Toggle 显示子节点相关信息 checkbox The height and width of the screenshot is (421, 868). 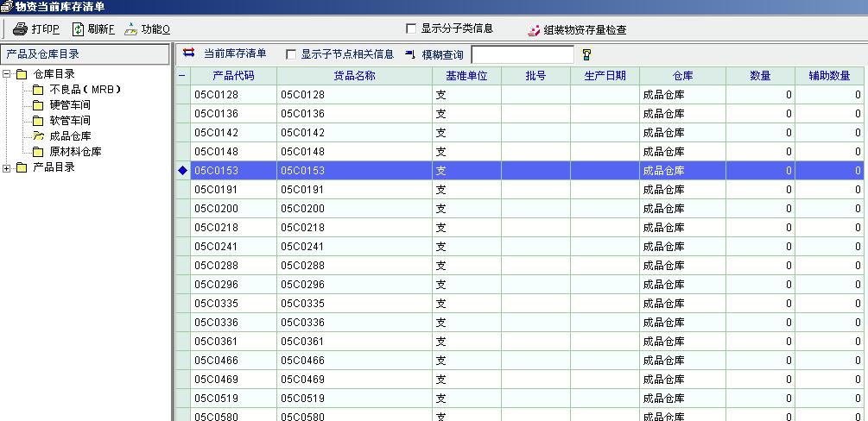tap(291, 54)
